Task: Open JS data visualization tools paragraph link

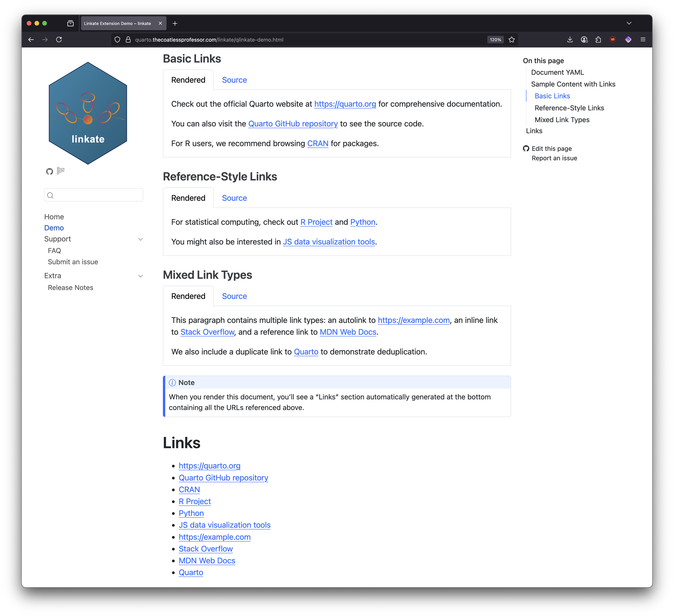Action: (329, 242)
